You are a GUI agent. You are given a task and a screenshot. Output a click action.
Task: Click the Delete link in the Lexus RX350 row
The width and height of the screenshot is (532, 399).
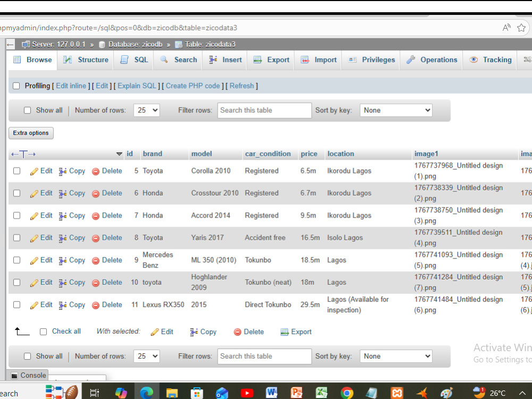click(x=112, y=305)
